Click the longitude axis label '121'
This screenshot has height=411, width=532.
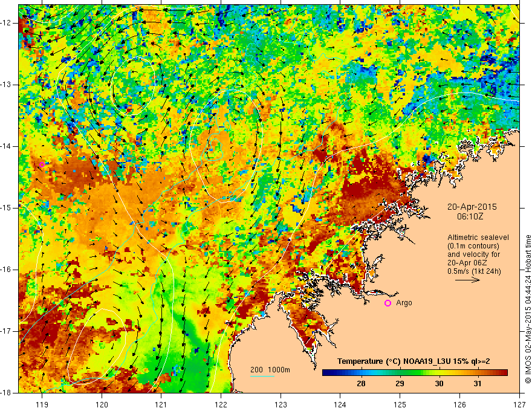point(161,404)
